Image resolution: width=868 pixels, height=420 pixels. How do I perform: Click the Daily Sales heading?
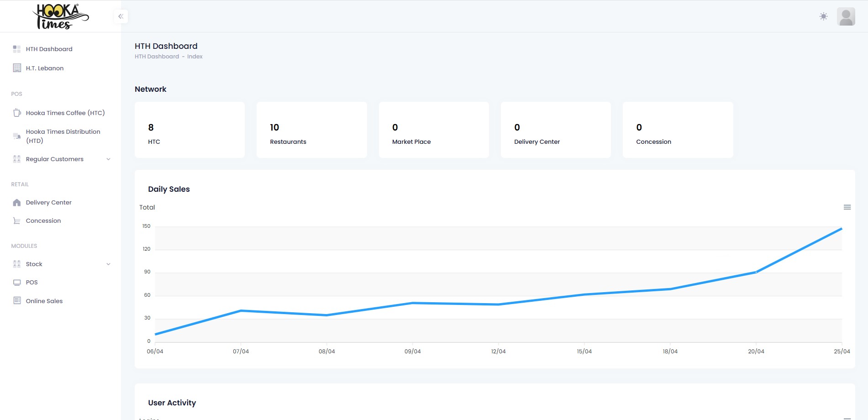pyautogui.click(x=169, y=189)
